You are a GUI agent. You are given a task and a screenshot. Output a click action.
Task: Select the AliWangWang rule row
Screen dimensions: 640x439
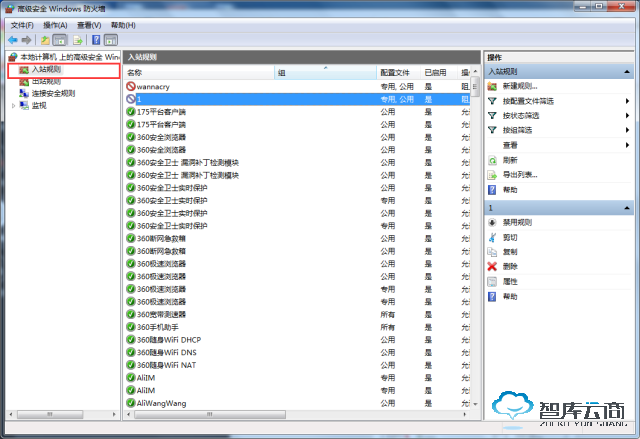coord(298,403)
